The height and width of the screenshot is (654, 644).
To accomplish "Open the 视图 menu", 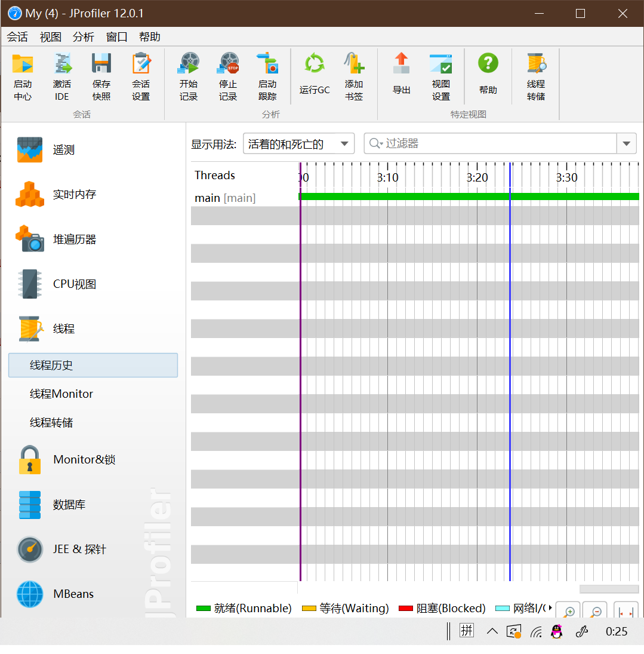I will 51,37.
